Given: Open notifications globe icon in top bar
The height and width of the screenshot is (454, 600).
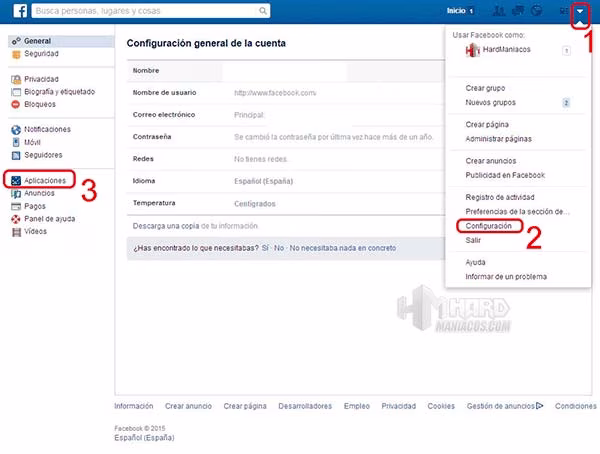Looking at the screenshot, I should tap(537, 11).
